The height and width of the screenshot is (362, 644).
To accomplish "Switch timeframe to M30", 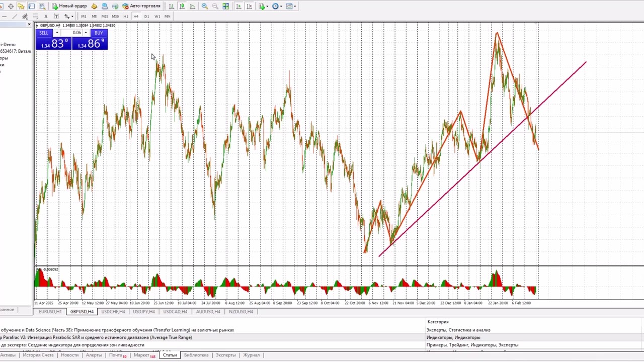I will 115,17.
